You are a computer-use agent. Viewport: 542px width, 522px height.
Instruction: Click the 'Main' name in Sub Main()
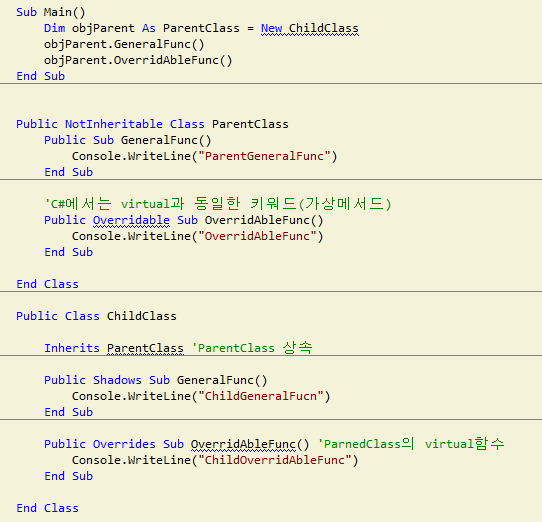point(57,12)
